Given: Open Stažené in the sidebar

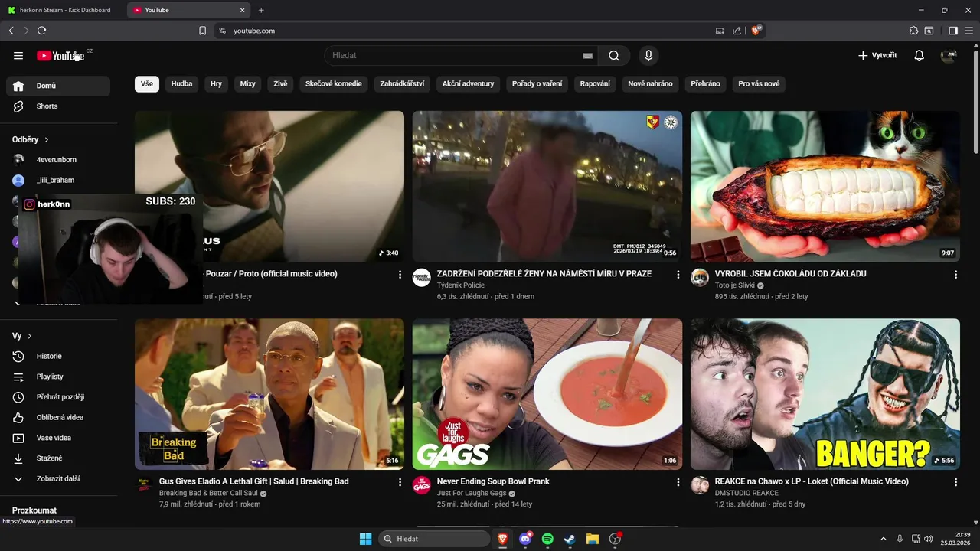Looking at the screenshot, I should click(x=58, y=458).
